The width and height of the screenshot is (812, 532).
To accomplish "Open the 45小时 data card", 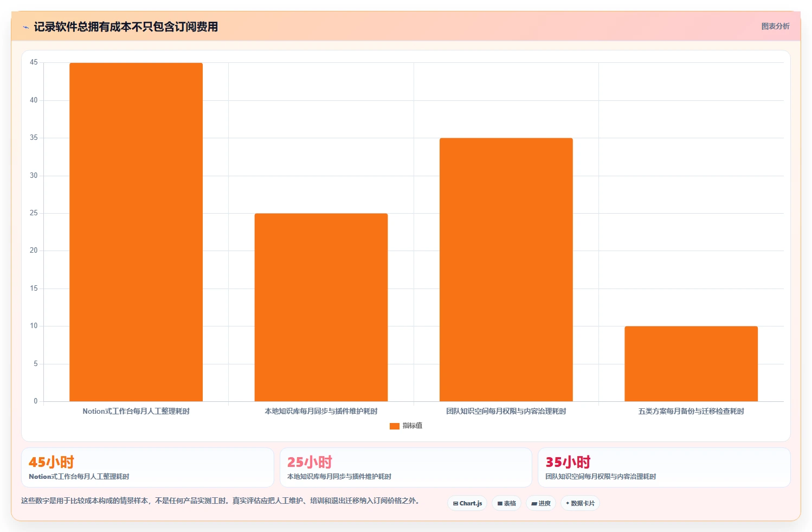I will coord(147,467).
